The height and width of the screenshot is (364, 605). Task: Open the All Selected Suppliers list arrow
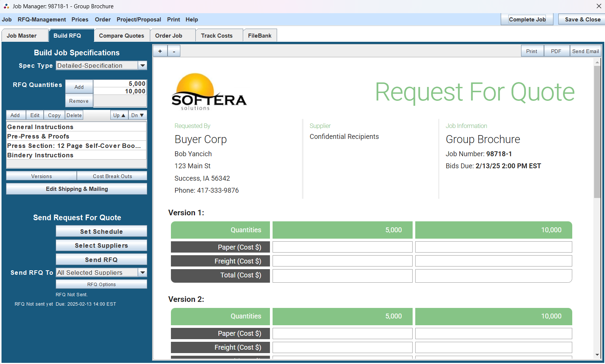coord(142,272)
